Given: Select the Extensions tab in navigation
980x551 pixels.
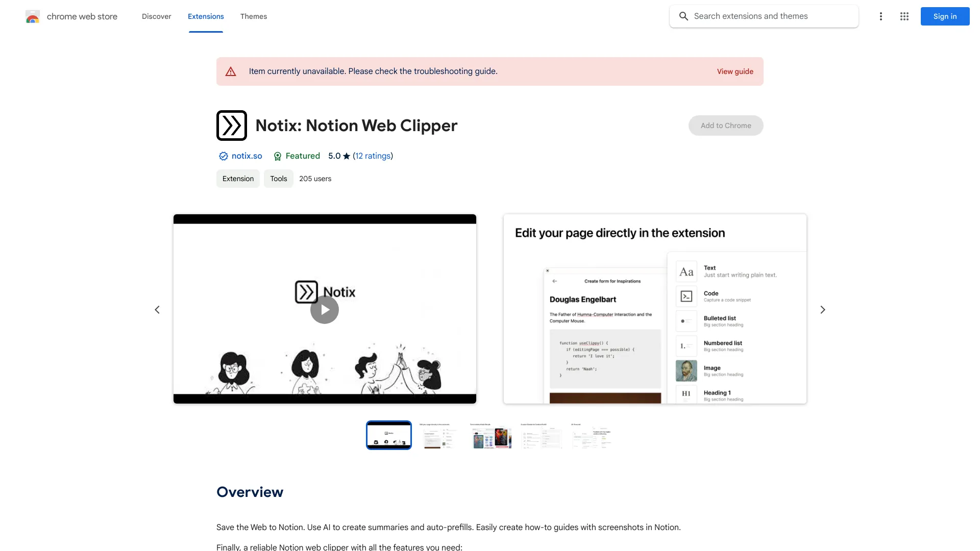Looking at the screenshot, I should [205, 16].
